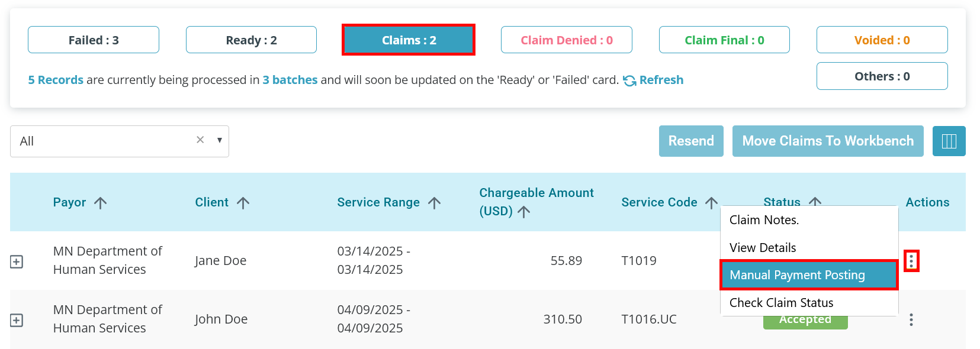Sort by Client arrow icon
Image resolution: width=980 pixels, height=349 pixels.
point(243,203)
